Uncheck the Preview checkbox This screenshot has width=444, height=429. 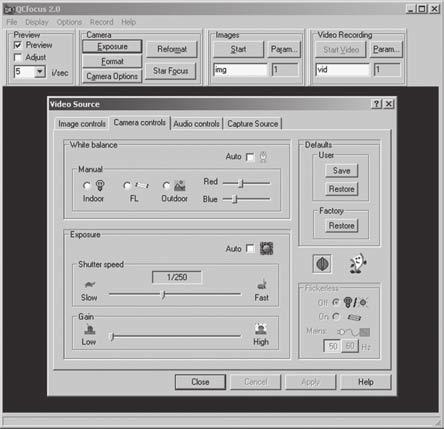point(18,45)
